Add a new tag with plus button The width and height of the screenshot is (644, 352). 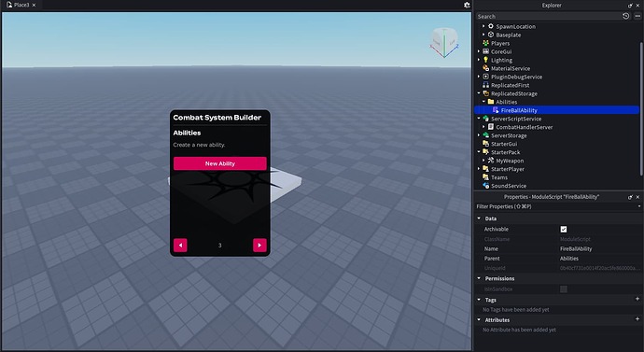tap(637, 299)
